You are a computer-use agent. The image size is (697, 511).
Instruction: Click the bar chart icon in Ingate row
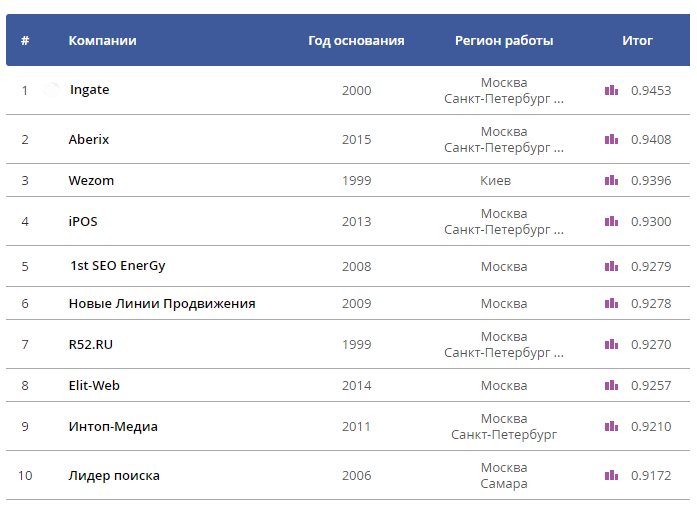point(611,90)
